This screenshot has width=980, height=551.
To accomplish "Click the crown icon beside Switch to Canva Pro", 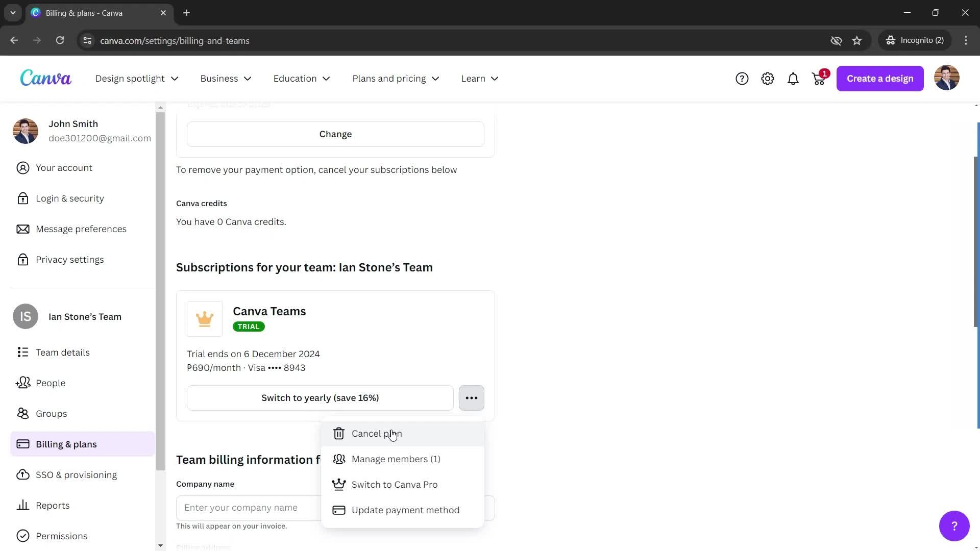I will pyautogui.click(x=338, y=485).
